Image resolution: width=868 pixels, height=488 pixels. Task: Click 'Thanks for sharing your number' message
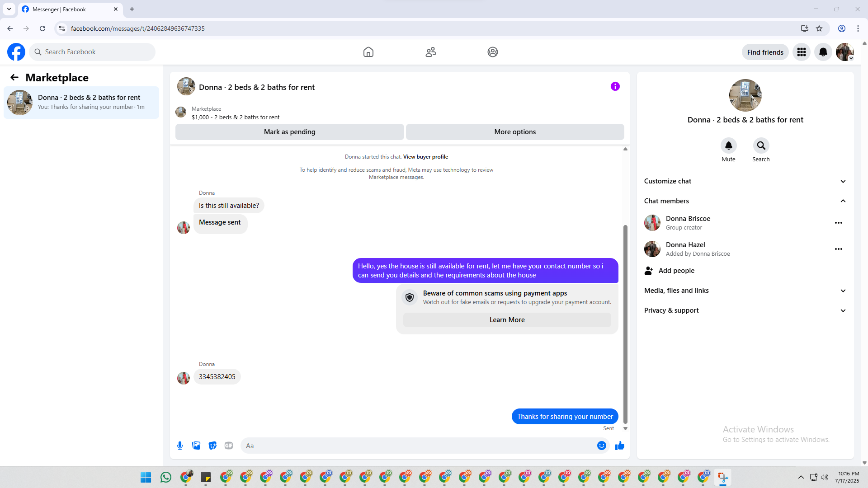click(565, 417)
